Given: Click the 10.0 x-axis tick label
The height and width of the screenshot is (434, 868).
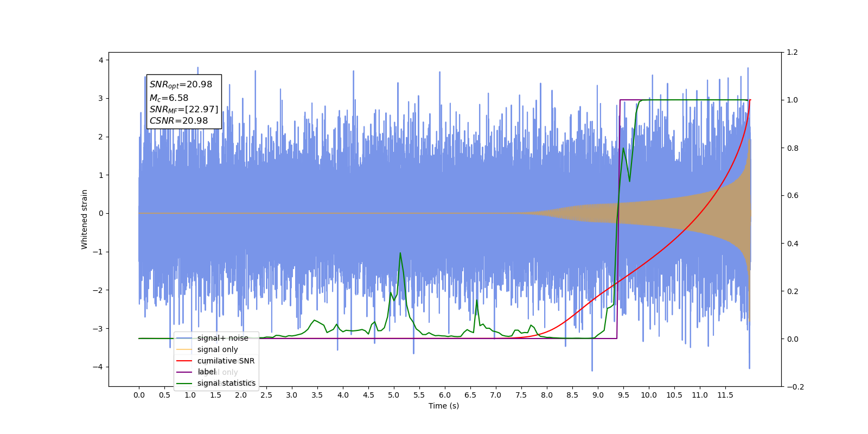Looking at the screenshot, I should (649, 395).
